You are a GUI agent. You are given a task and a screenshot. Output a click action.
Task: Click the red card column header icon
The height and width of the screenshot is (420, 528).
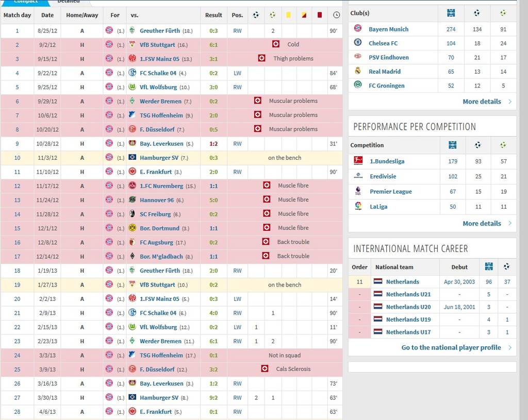click(x=320, y=15)
